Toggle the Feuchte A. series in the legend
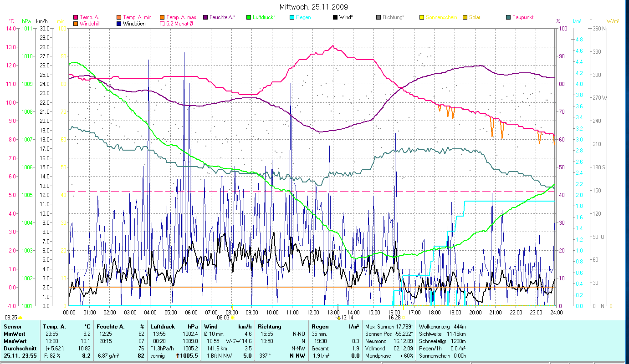The height and width of the screenshot is (364, 629). 205,17
